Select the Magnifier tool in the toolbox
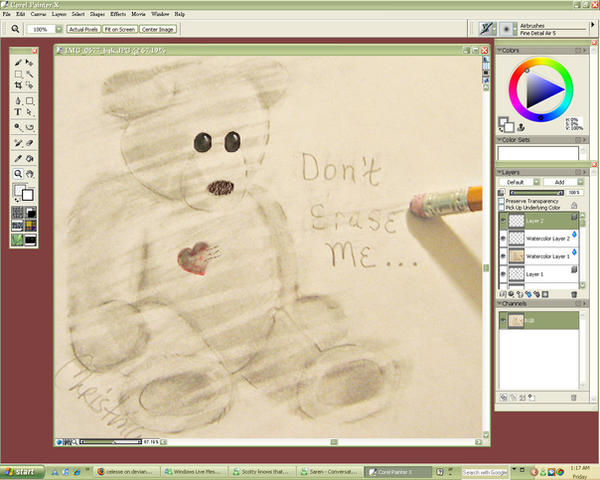Screen dimensions: 600x480 [x=18, y=174]
